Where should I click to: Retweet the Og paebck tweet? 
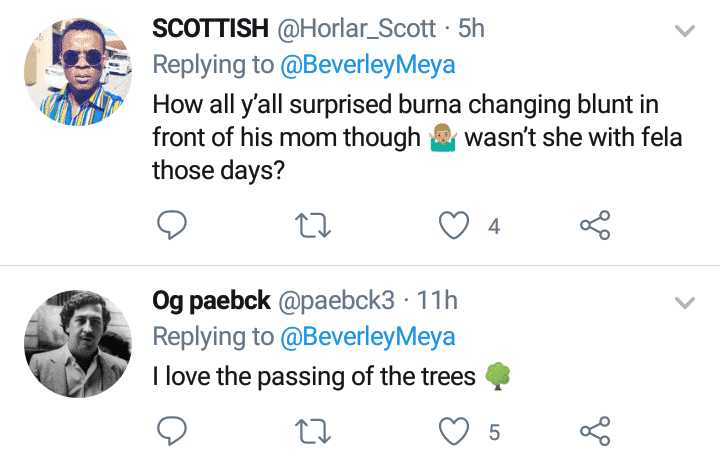314,432
